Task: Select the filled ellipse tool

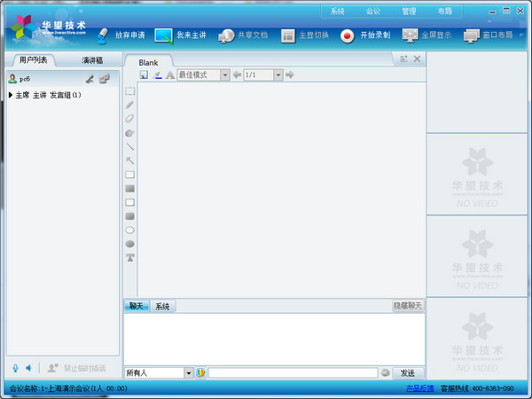Action: tap(130, 244)
